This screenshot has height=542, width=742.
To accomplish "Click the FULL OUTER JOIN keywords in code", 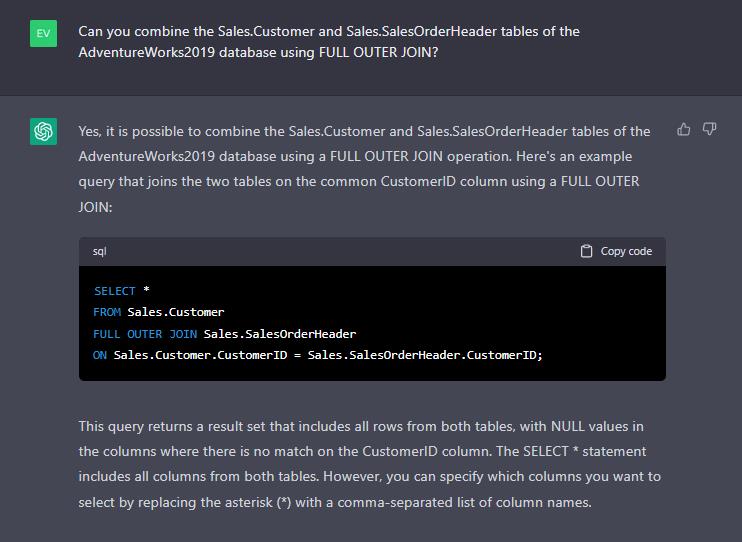I will [x=144, y=334].
